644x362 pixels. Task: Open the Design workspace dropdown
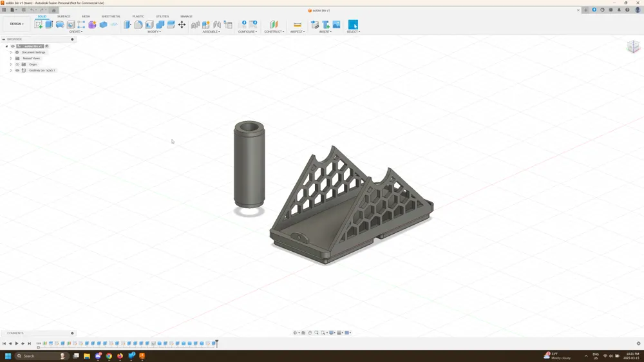[17, 24]
